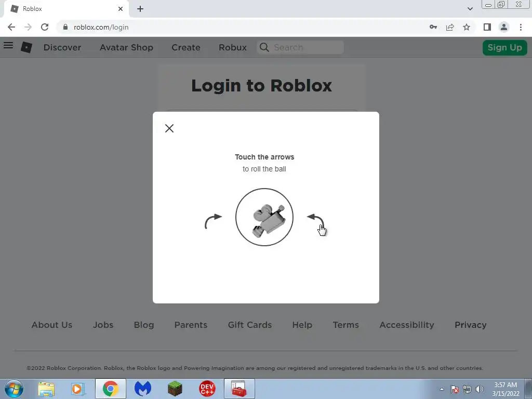The height and width of the screenshot is (399, 532).
Task: Open the Avatar Shop page
Action: click(x=127, y=47)
